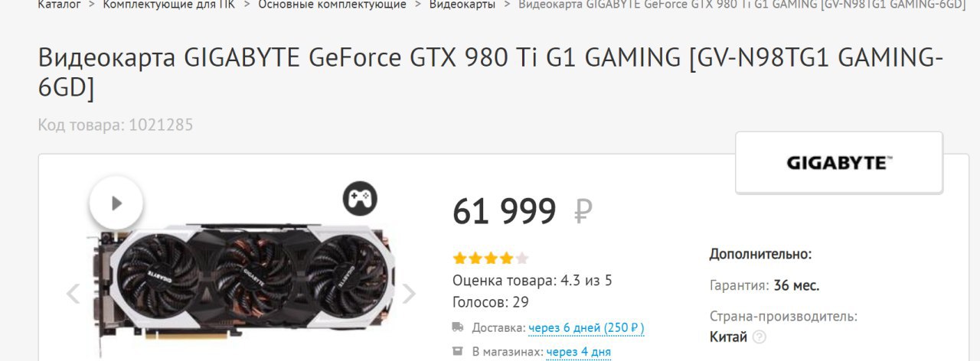Advance to the next product photo

point(409,294)
